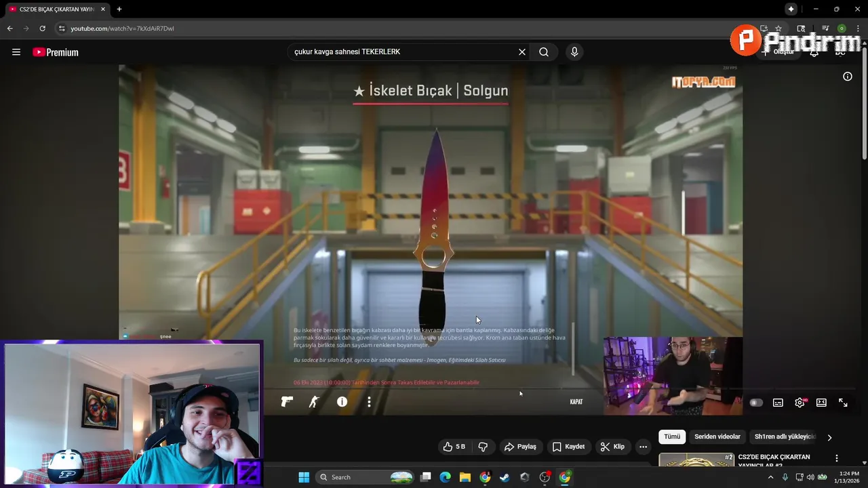
Task: Click the taskbar Search box
Action: pyautogui.click(x=366, y=477)
